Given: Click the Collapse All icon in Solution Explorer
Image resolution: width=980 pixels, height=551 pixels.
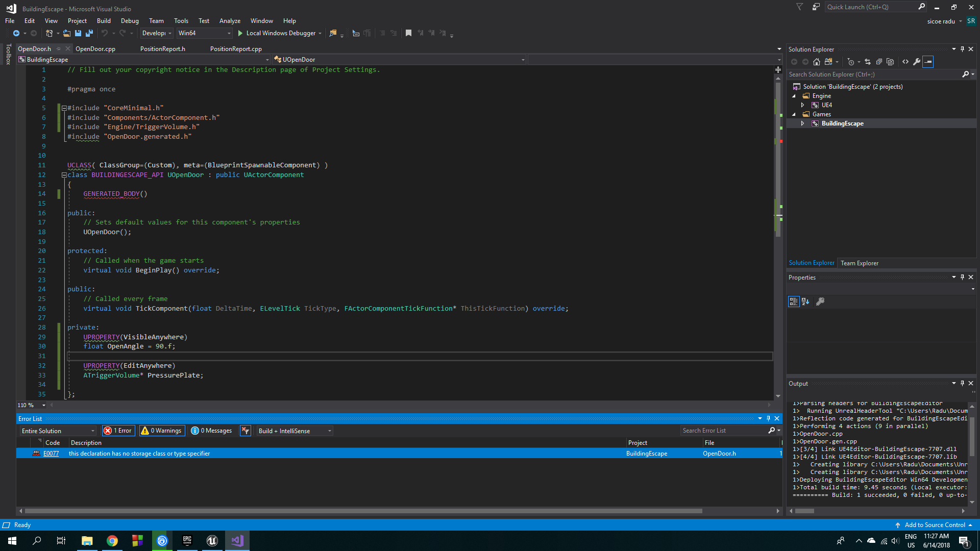Looking at the screenshot, I should click(879, 62).
